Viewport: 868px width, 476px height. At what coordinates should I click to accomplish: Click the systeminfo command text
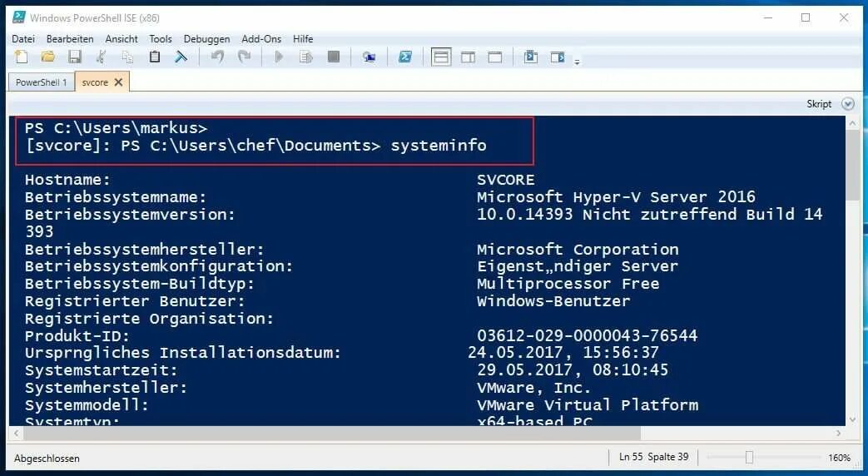click(439, 146)
